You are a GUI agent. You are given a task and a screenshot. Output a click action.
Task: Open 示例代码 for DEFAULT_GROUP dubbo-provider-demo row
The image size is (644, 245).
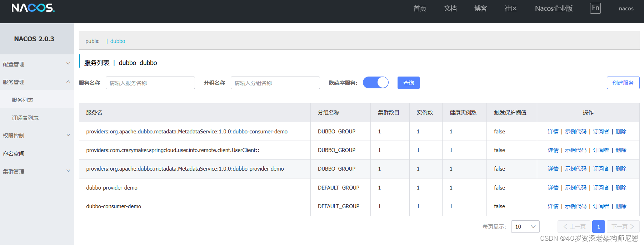[x=575, y=188]
